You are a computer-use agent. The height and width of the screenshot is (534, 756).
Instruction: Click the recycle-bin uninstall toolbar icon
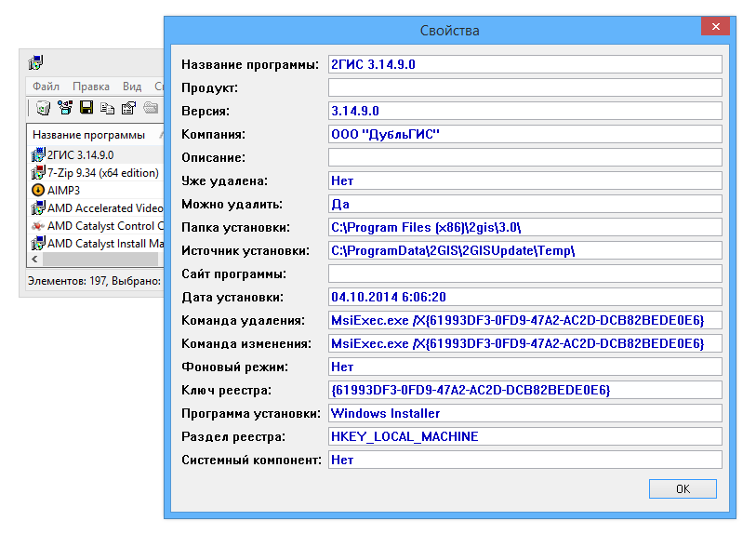tap(44, 108)
